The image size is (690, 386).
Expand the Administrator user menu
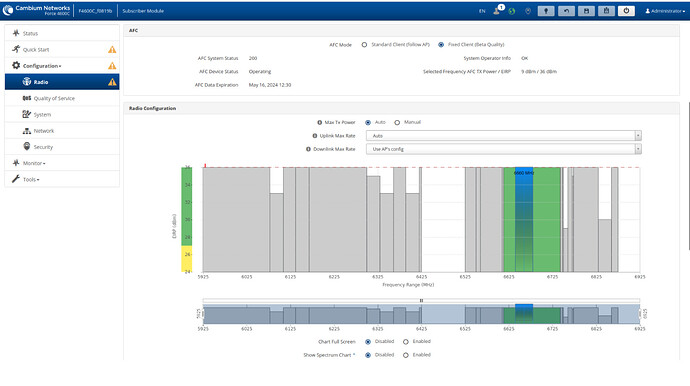[x=665, y=11]
